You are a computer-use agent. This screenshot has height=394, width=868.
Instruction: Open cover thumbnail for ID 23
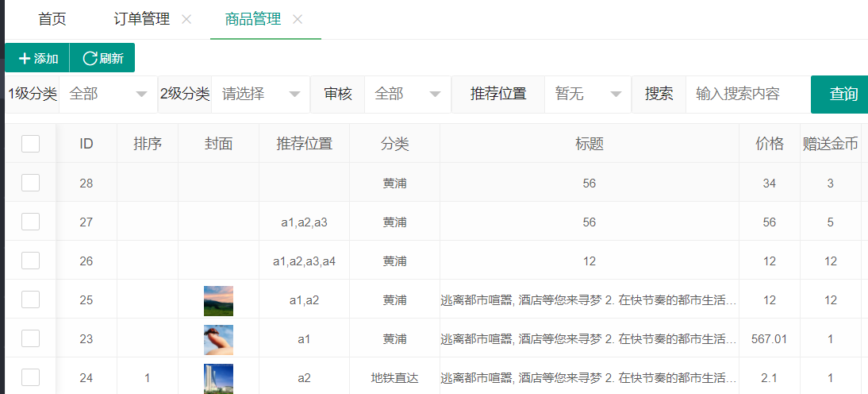tap(218, 339)
